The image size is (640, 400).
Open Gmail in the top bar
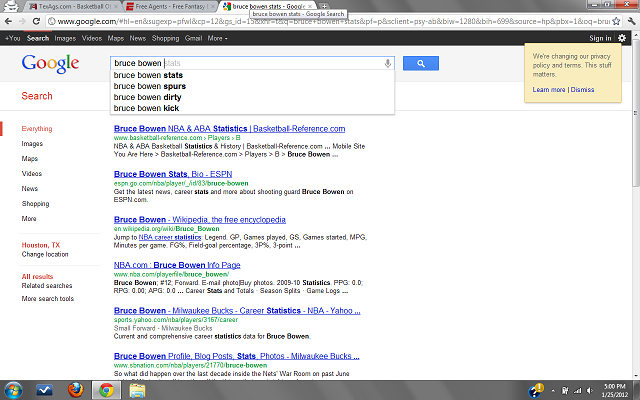[193, 38]
